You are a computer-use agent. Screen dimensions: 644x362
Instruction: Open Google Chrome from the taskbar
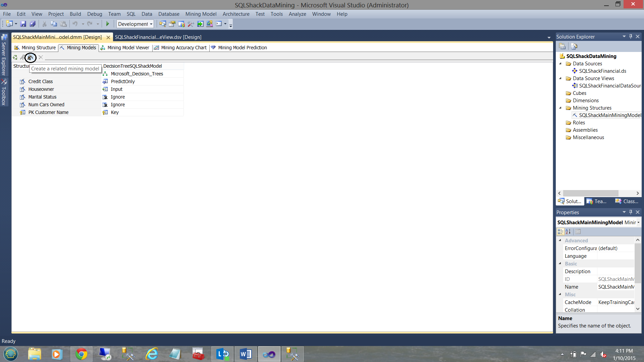coord(81,354)
